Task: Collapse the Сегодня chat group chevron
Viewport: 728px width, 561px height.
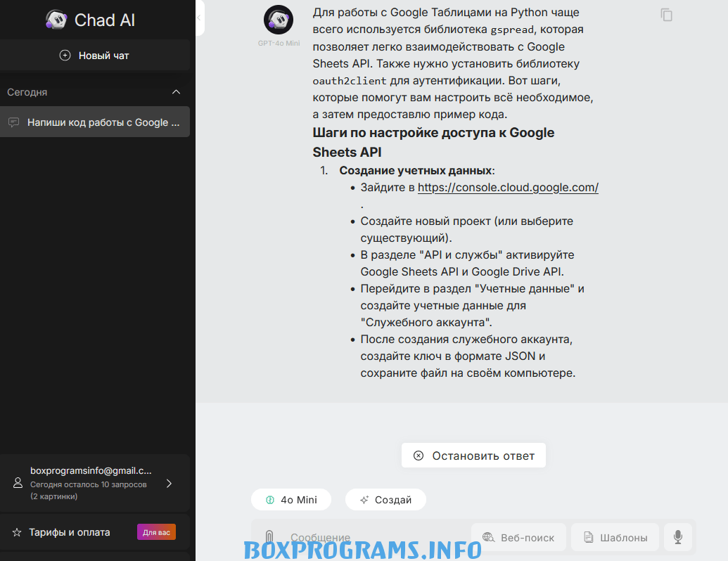Action: tap(176, 92)
